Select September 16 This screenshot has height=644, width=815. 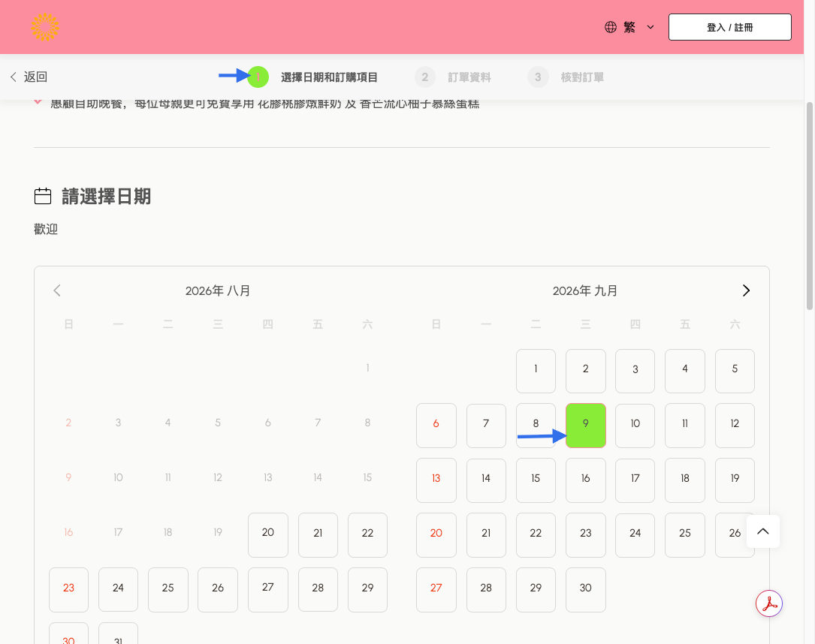[x=586, y=480]
